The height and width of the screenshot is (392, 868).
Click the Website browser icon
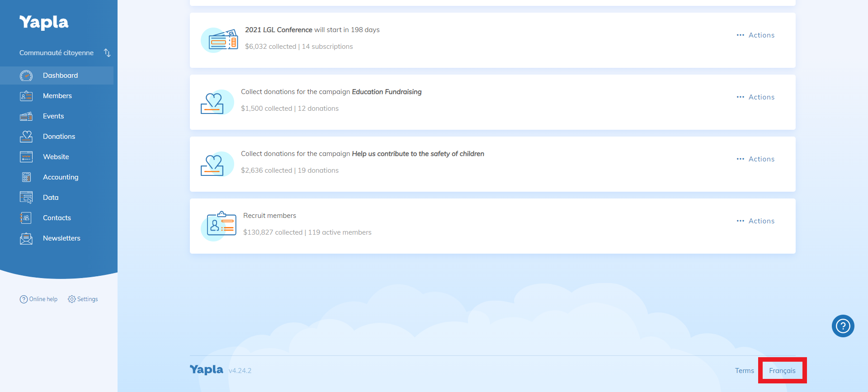coord(26,157)
